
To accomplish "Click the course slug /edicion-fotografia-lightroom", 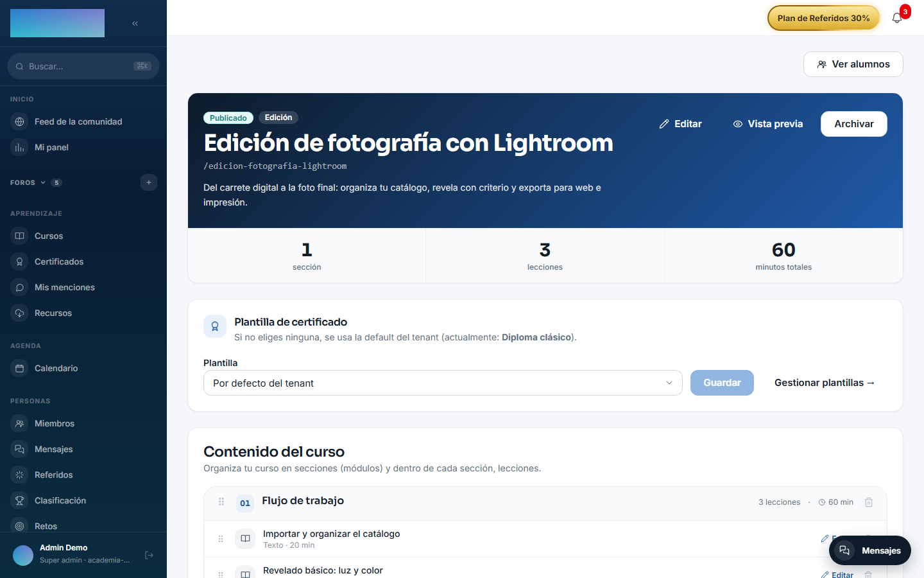I will [x=275, y=166].
